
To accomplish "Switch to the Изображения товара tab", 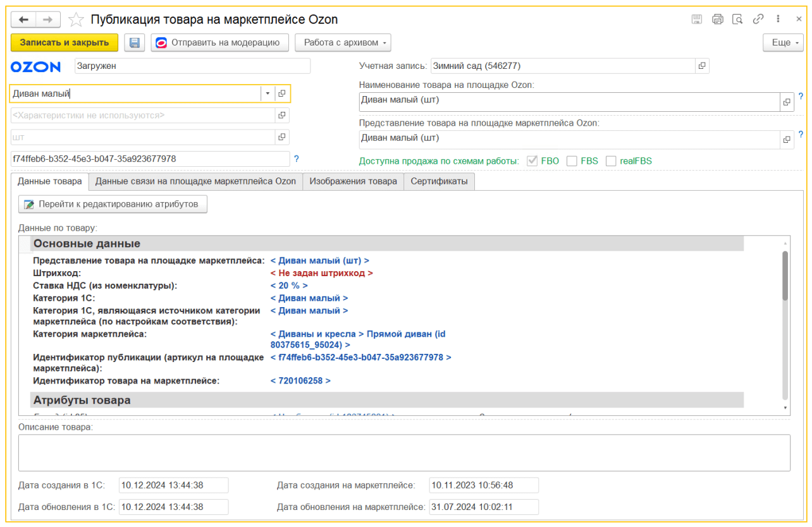I will 353,181.
